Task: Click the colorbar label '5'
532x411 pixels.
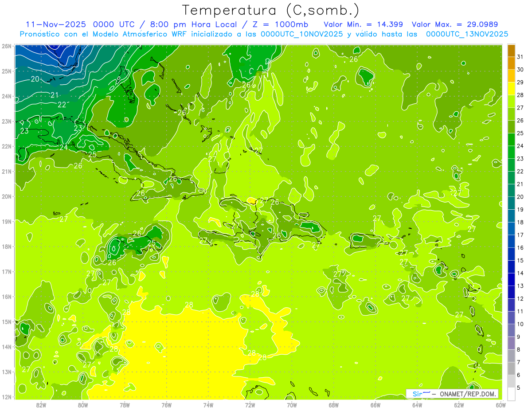Action: click(519, 388)
